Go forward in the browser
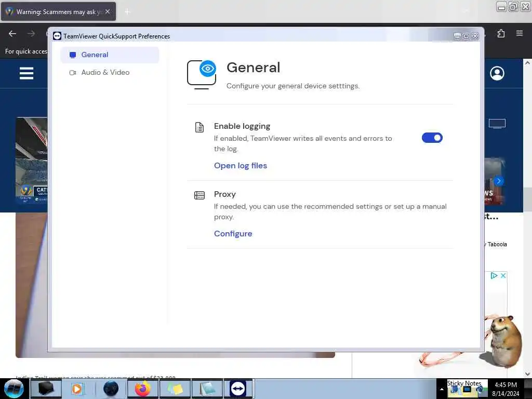 coord(31,34)
